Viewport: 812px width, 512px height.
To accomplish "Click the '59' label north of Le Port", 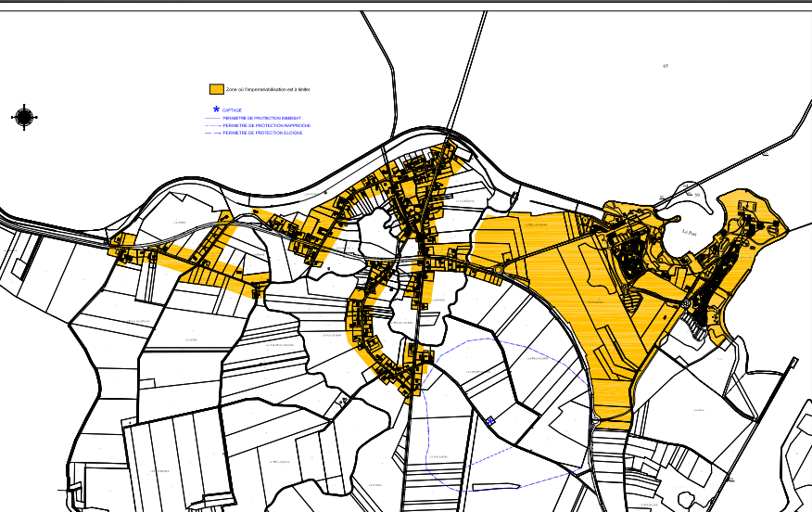I will [697, 194].
